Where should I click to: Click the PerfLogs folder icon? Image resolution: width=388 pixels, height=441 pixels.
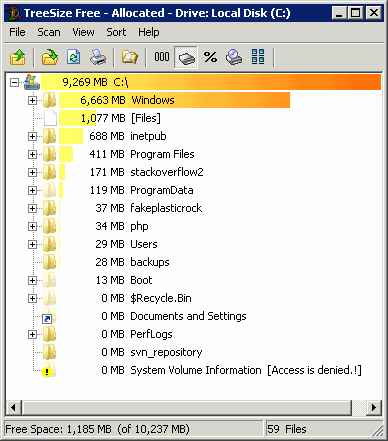point(49,334)
